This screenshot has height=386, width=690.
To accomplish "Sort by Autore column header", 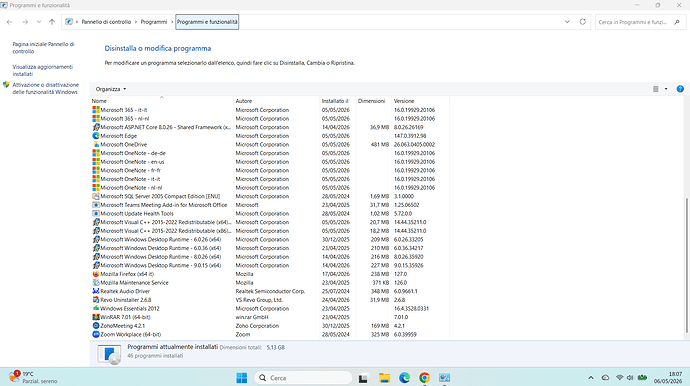I will (x=276, y=101).
